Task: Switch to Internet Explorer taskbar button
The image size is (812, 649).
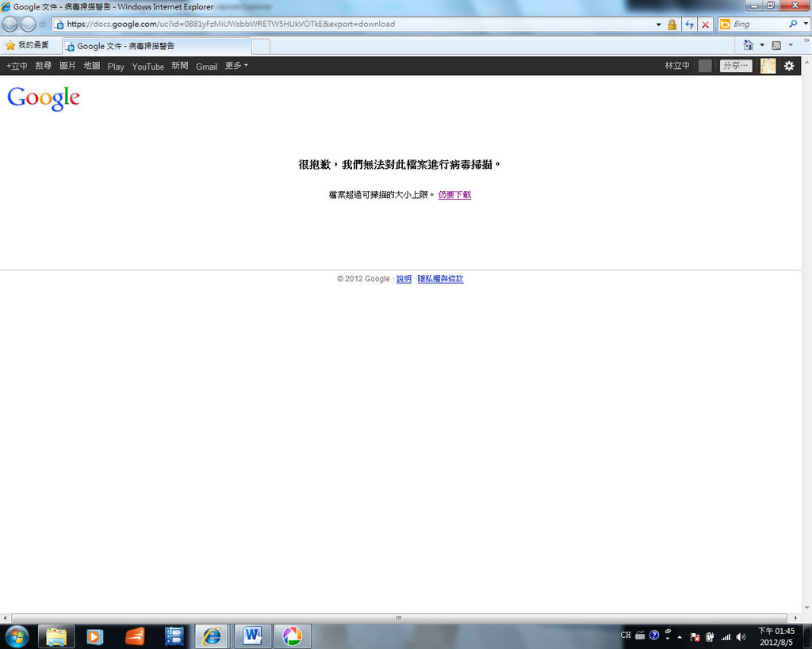Action: coord(211,636)
